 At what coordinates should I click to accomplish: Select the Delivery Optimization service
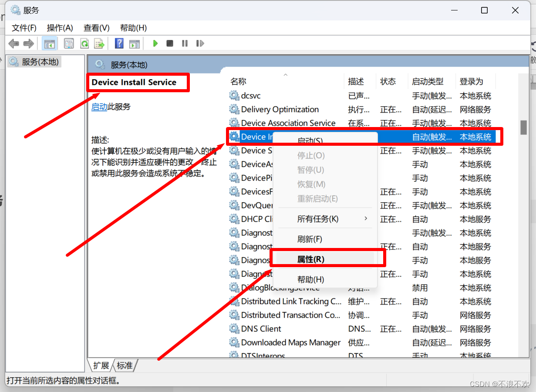click(x=361, y=109)
